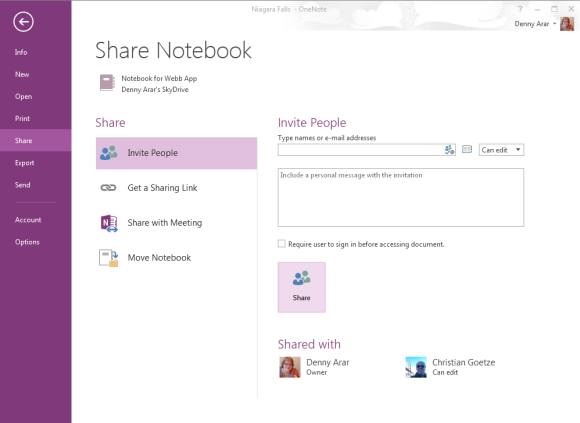The width and height of the screenshot is (580, 423).
Task: Open the address book icon
Action: tap(467, 149)
